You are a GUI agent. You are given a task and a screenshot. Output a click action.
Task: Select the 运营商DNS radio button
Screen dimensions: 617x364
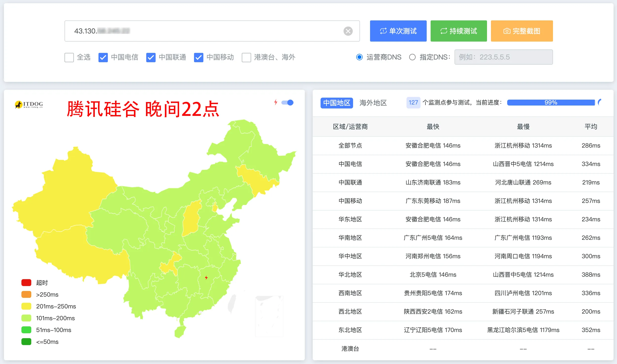pos(359,57)
